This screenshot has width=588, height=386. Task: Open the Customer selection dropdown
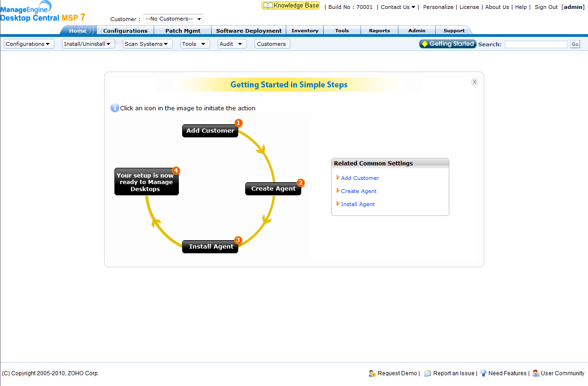click(173, 19)
